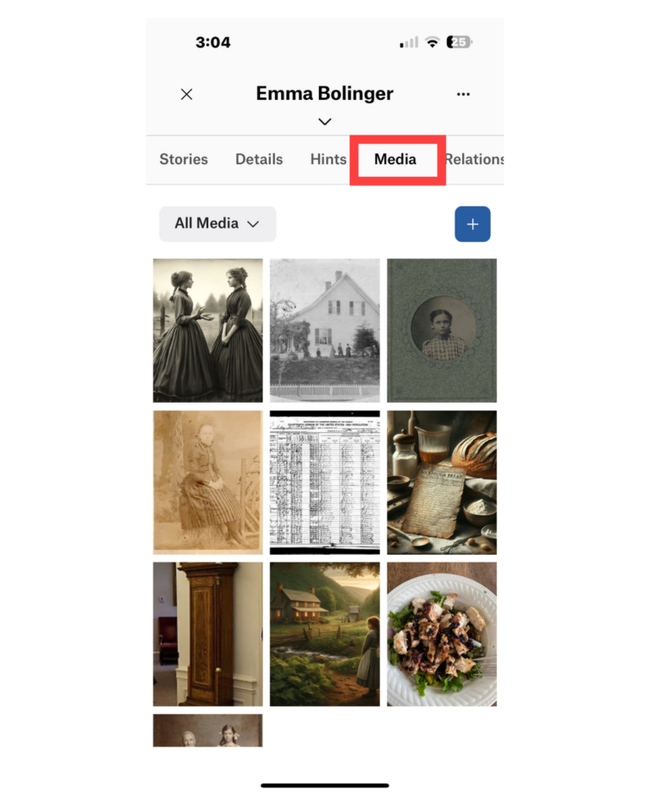Add new media with the blue plus button

click(x=472, y=224)
